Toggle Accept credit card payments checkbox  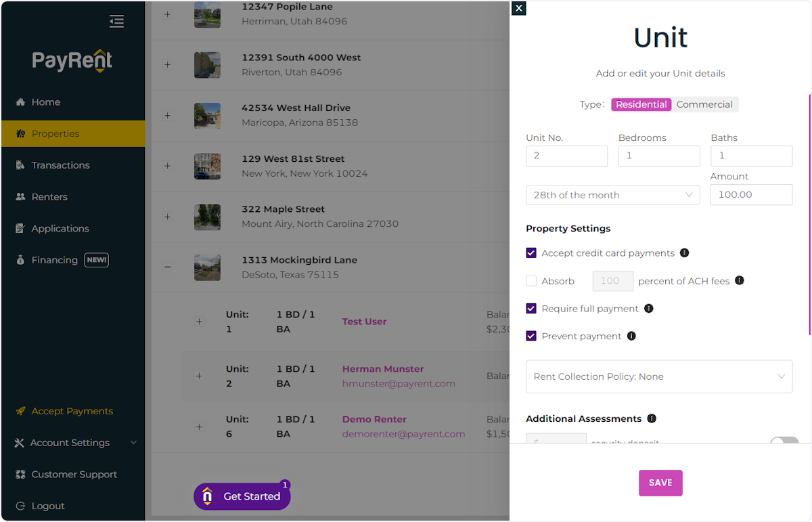[x=531, y=253]
